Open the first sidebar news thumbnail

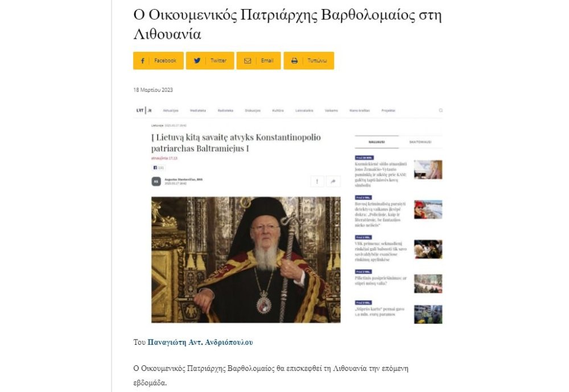(x=428, y=170)
